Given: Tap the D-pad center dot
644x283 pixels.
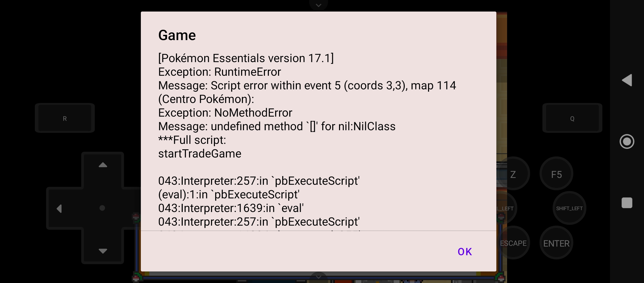Looking at the screenshot, I should (x=102, y=208).
